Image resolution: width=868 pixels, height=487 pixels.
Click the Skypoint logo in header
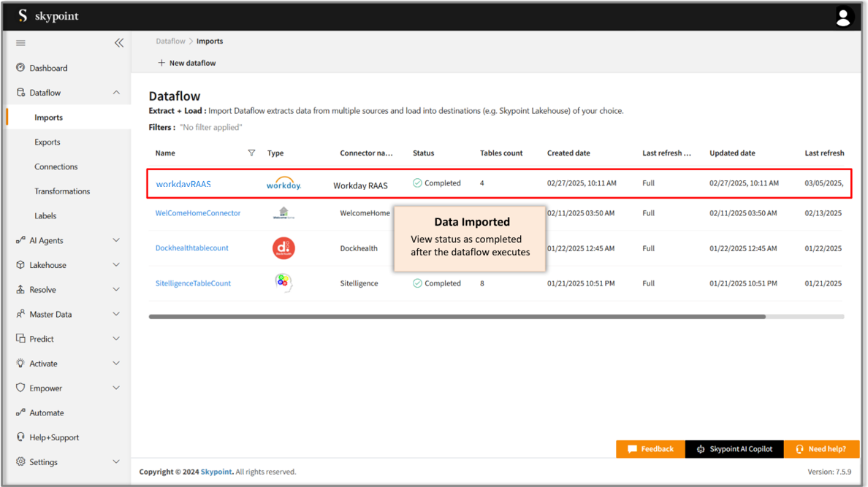pos(48,16)
